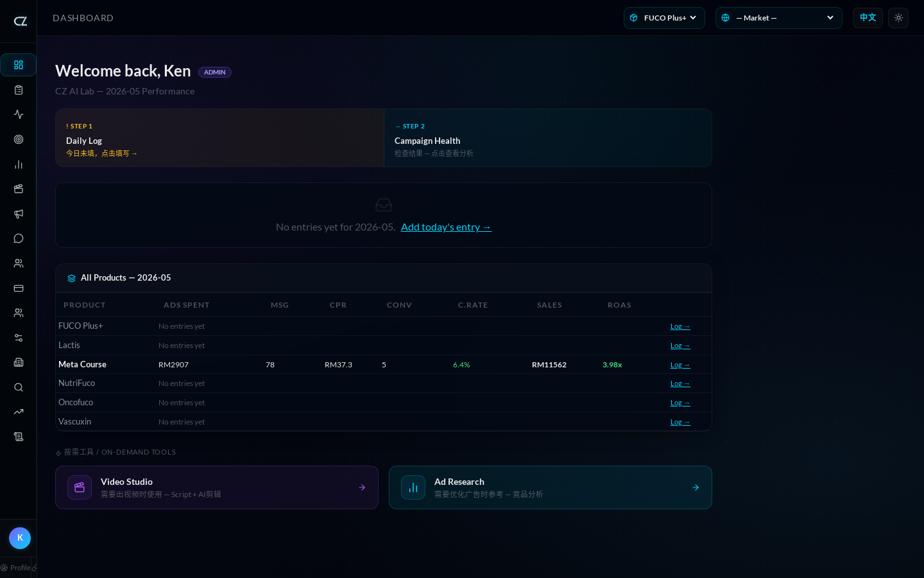Click Log link for Oncofuco

click(680, 403)
